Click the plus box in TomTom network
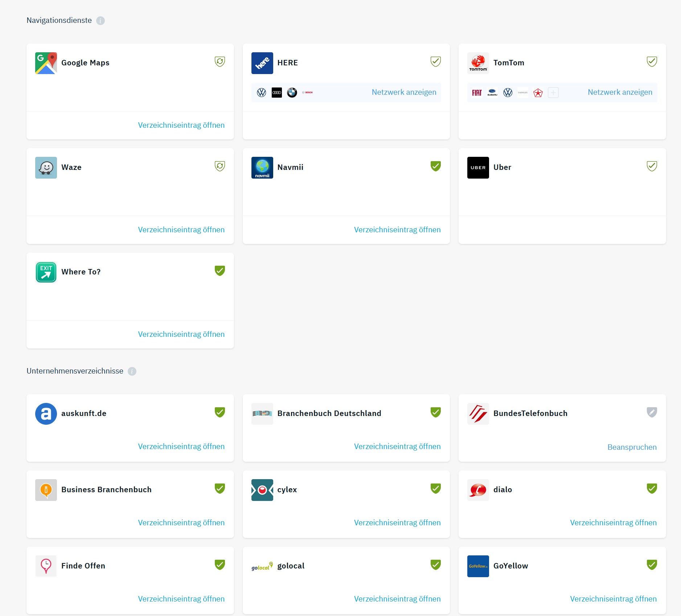Screen dimensions: 681x616 553,93
